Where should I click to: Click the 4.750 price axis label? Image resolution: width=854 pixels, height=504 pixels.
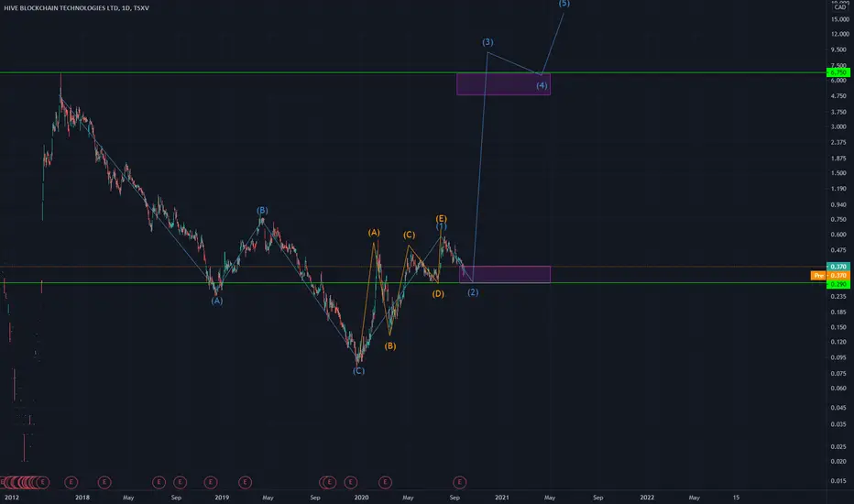tap(838, 96)
